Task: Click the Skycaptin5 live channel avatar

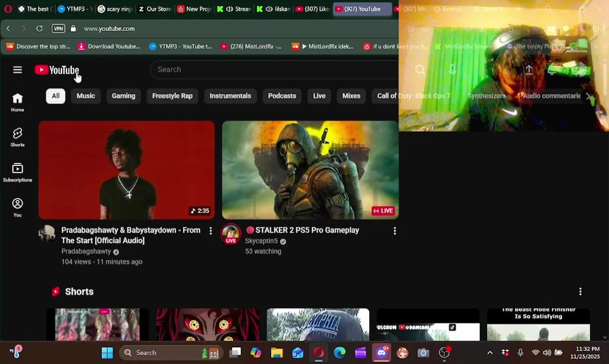Action: point(231,234)
